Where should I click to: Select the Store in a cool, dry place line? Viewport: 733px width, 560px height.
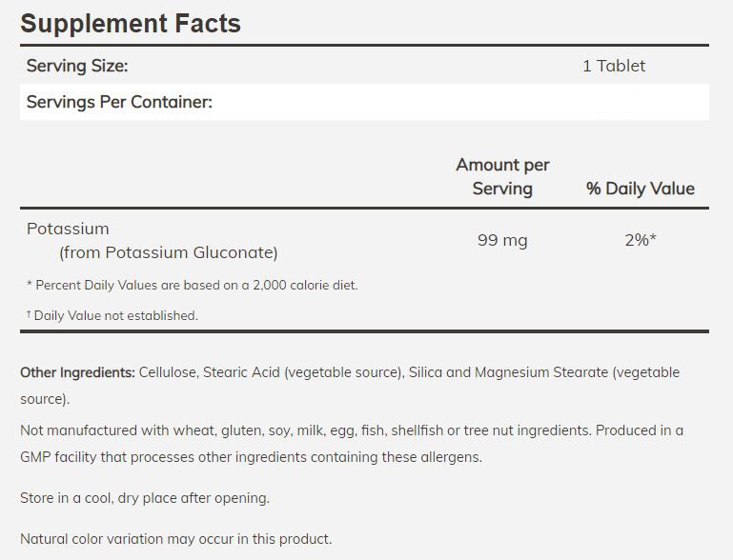click(x=145, y=498)
